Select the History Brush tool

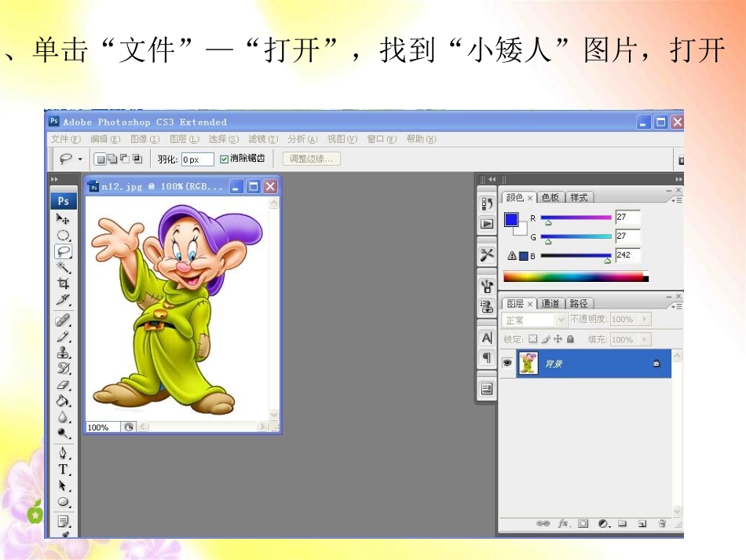coord(63,368)
